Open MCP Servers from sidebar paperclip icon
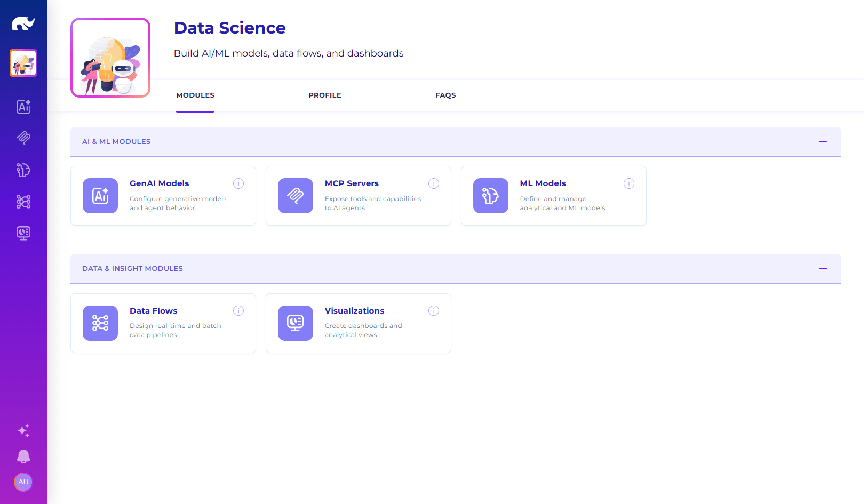The image size is (868, 504). coord(23,138)
